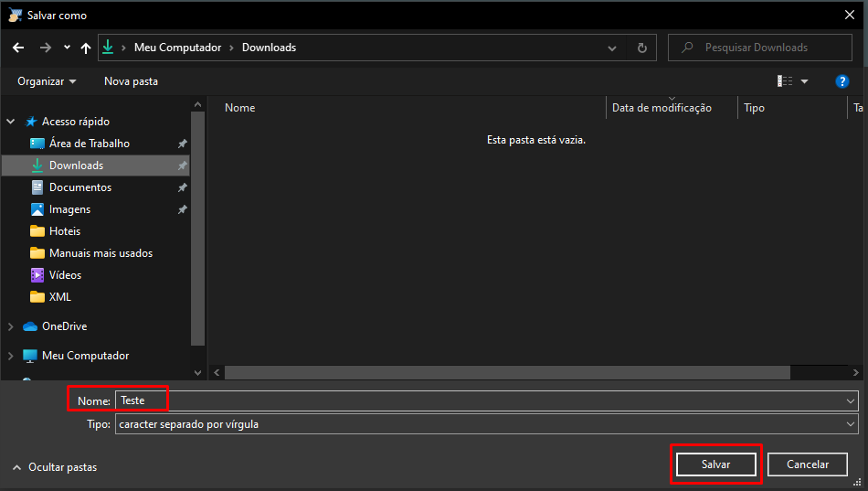
Task: Open Área de Trabalho in the sidebar
Action: pyautogui.click(x=90, y=144)
